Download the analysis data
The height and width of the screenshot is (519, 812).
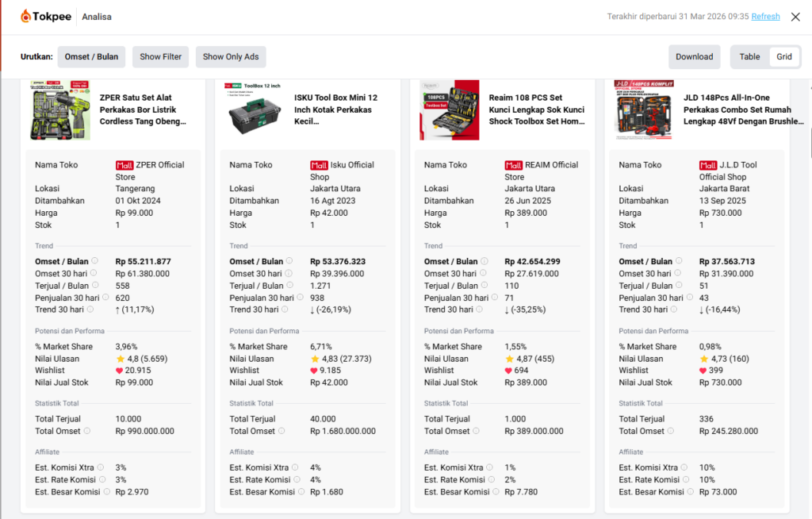694,56
